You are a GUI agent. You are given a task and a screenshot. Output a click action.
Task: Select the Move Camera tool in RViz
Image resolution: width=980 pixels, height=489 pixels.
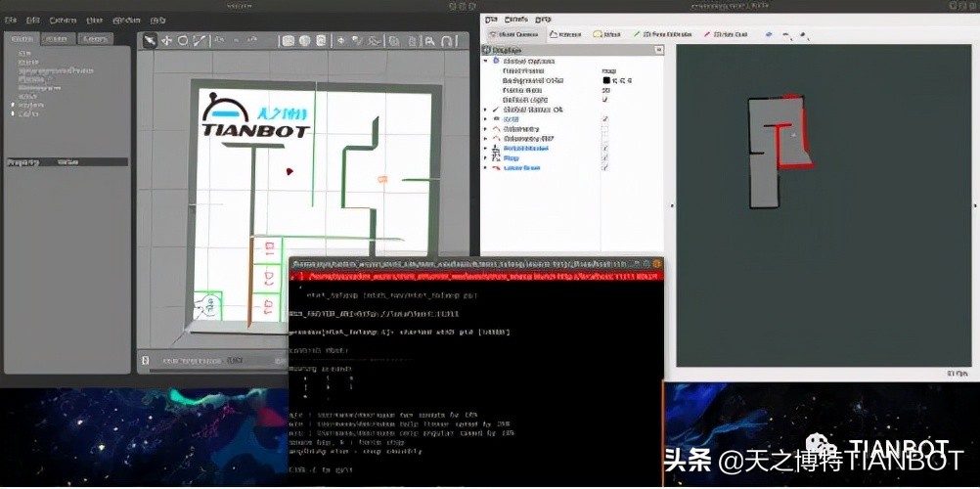513,34
